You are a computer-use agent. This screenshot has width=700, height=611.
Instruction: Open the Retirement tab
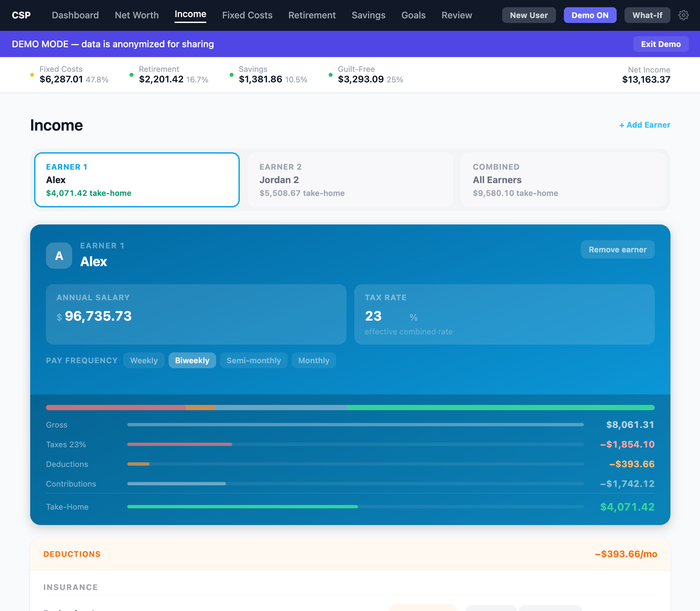coord(312,15)
